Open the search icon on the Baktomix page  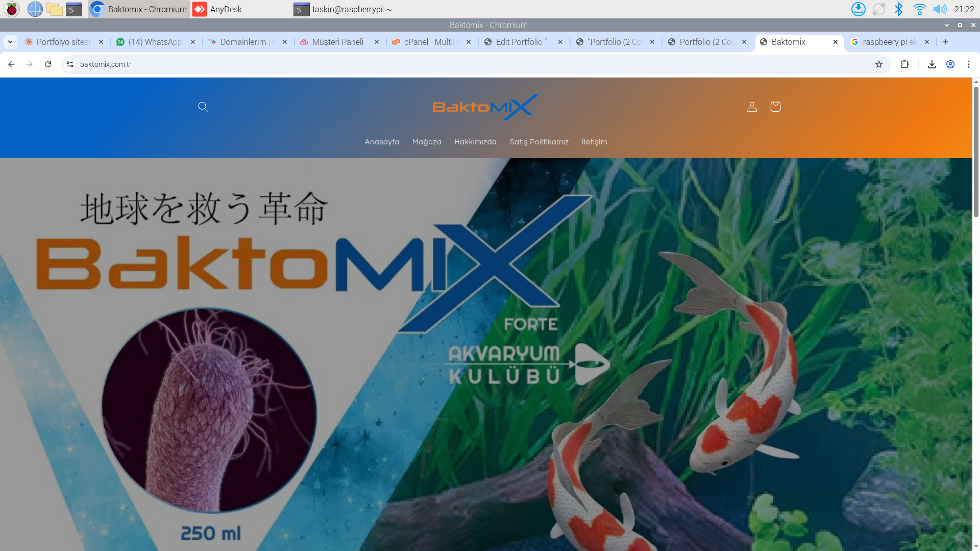point(203,107)
